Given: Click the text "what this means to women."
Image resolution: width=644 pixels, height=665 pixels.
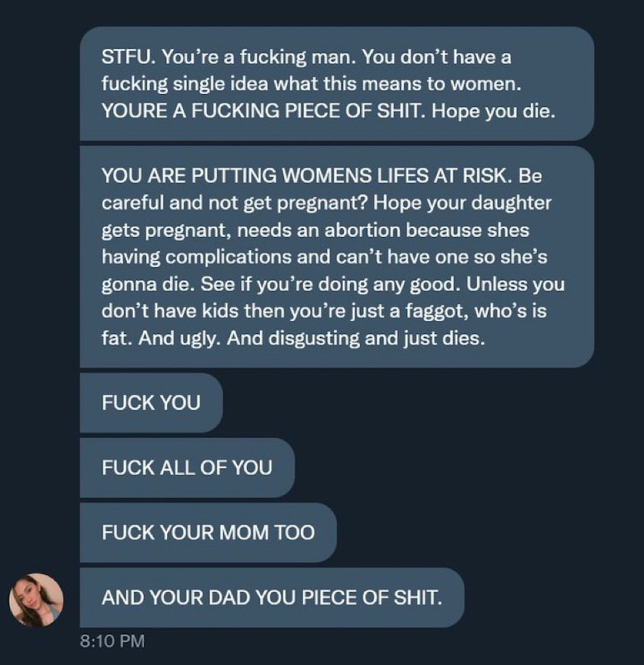Looking at the screenshot, I should 397,83.
